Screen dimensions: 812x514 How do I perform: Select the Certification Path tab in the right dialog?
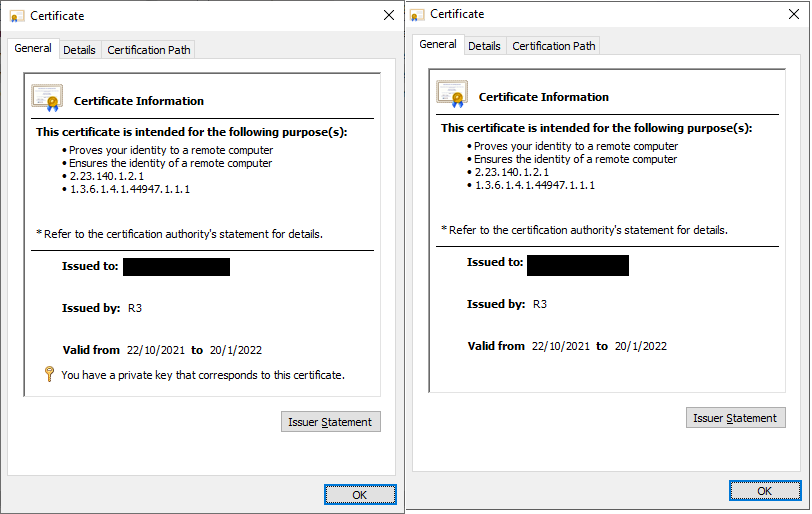coord(554,46)
